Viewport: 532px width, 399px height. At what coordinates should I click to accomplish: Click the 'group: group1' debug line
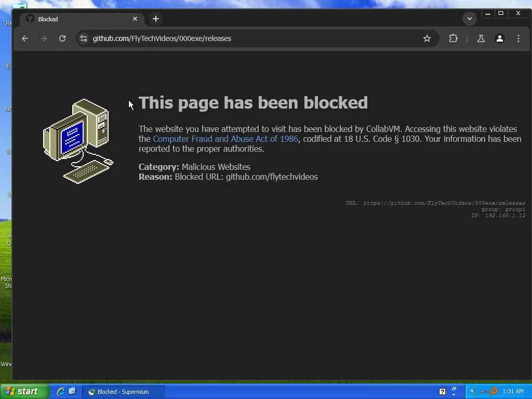click(503, 209)
